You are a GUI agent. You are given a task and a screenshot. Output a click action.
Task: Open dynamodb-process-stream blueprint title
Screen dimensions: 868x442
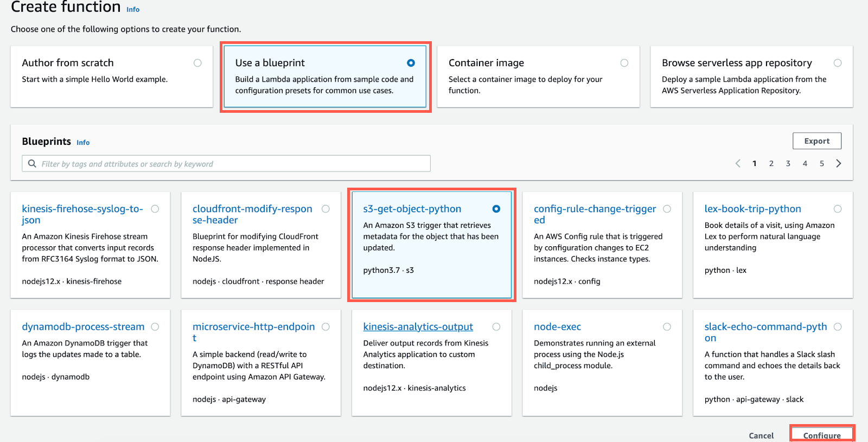coord(83,326)
